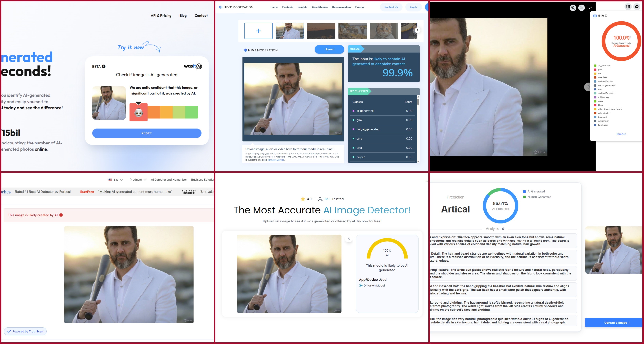Zoom in on the Facebook photo
Screen dimensions: 644x344
click(573, 8)
